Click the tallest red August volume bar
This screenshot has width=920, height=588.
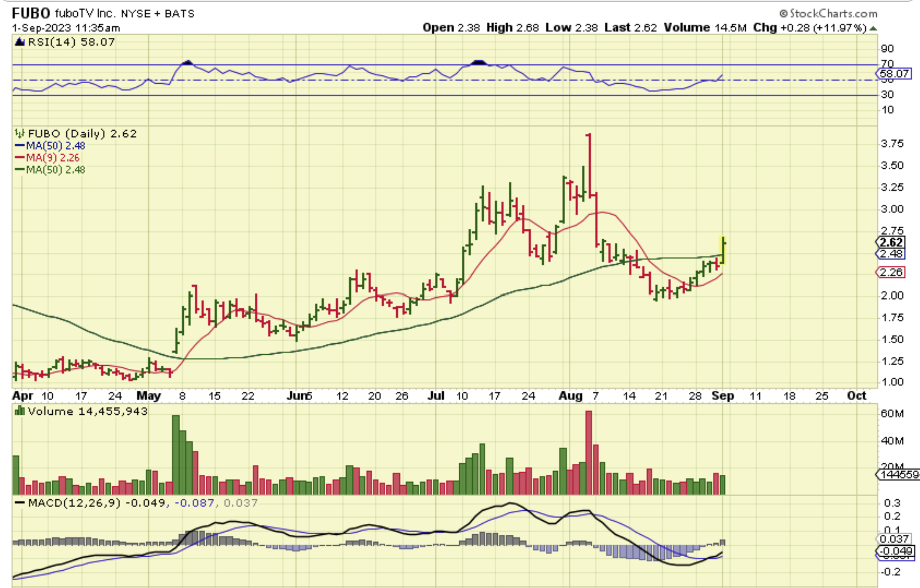pos(588,452)
